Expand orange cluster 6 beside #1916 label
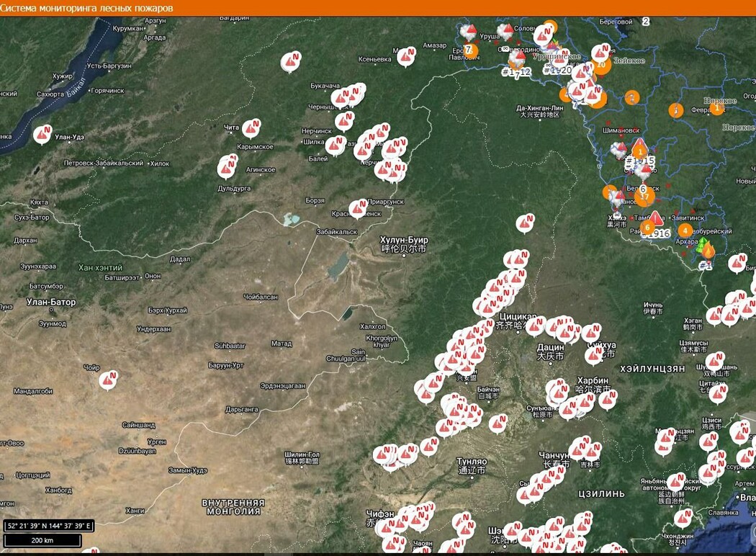The width and height of the screenshot is (756, 556). (x=647, y=227)
